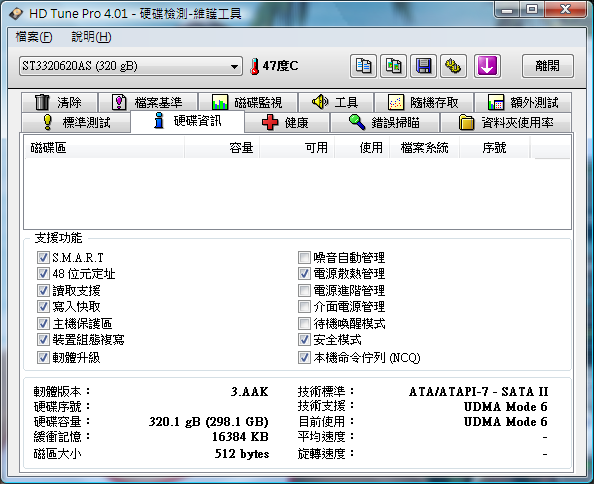Click the ATA/ATAPI-7 - SATA II value
594x484 pixels.
coord(478,392)
